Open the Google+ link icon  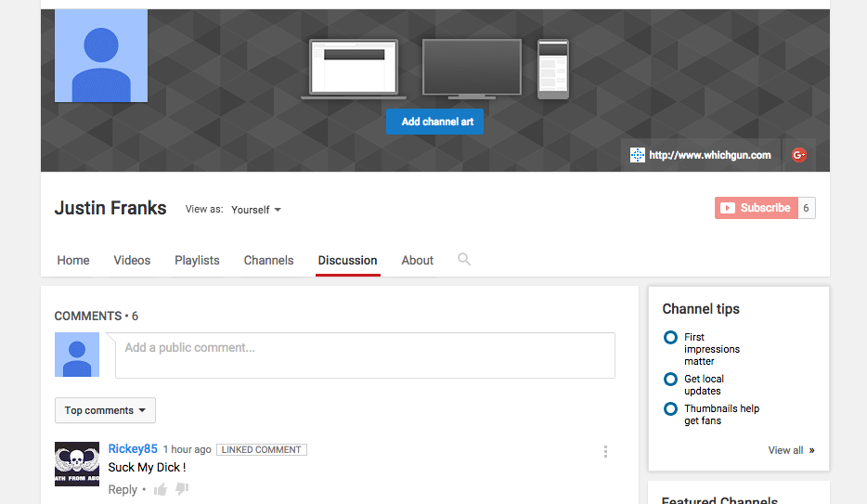pos(798,155)
